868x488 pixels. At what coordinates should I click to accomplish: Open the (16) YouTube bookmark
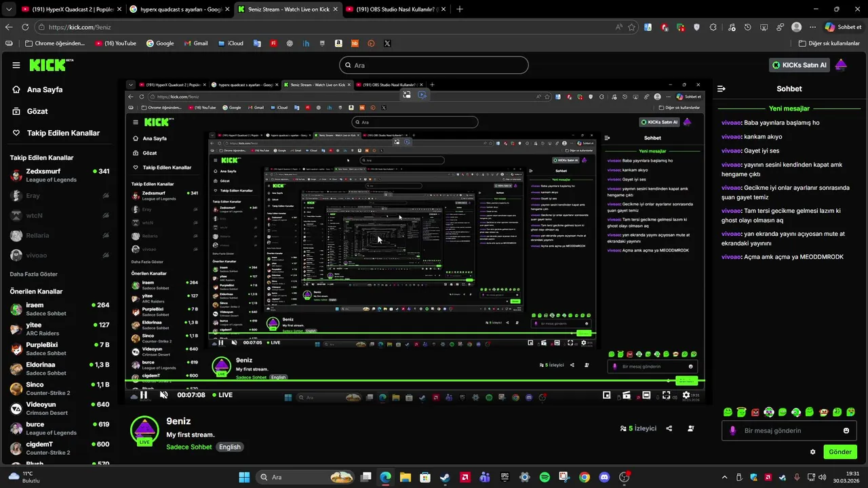[x=116, y=43]
